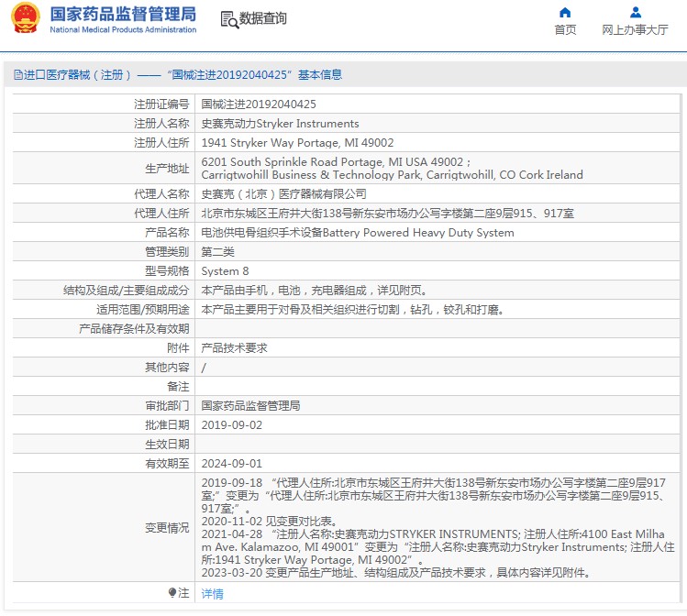Select model value System 8

coord(226,271)
